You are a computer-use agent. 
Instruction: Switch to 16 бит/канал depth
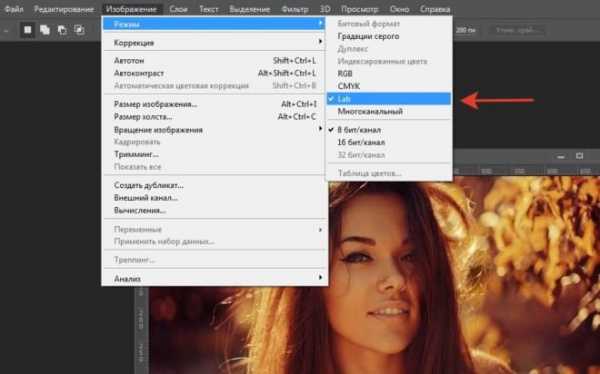tap(389, 142)
